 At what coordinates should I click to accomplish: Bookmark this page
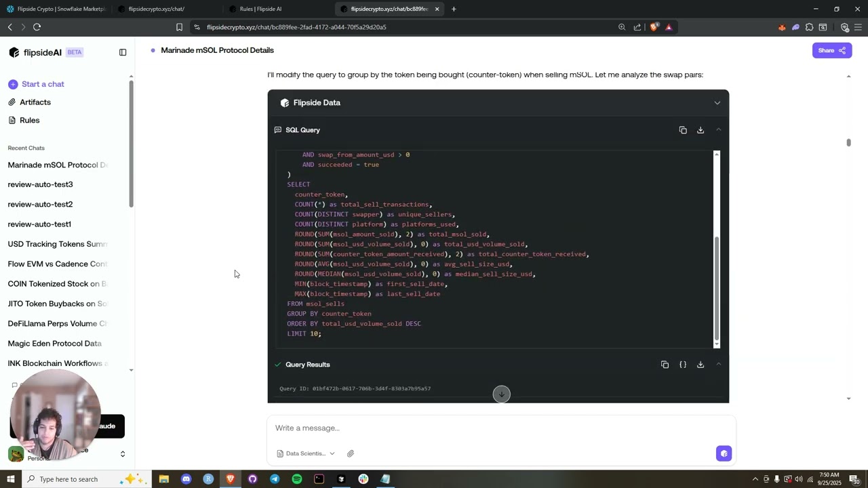(179, 27)
